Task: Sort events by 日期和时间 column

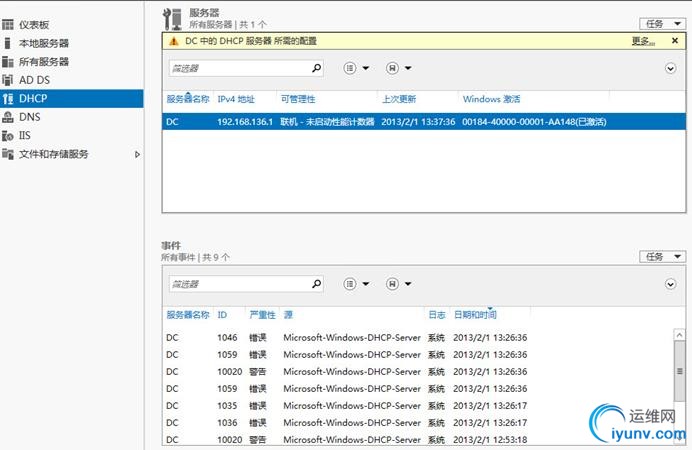Action: (475, 315)
